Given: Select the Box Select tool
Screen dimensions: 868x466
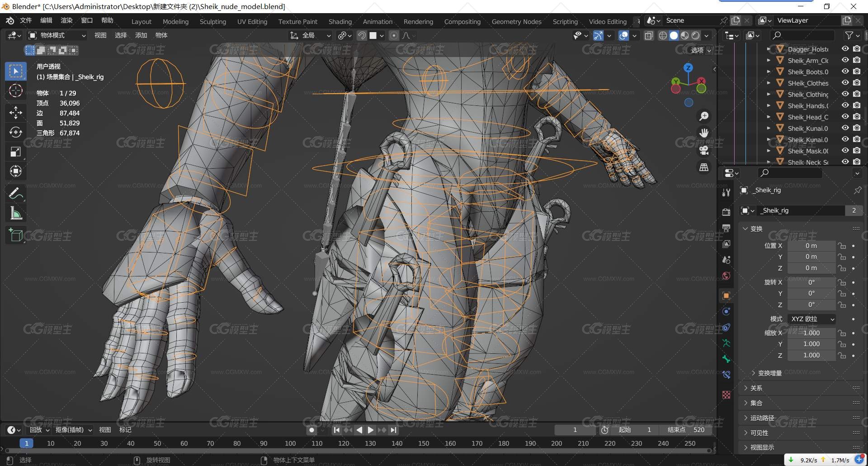Looking at the screenshot, I should pos(16,71).
